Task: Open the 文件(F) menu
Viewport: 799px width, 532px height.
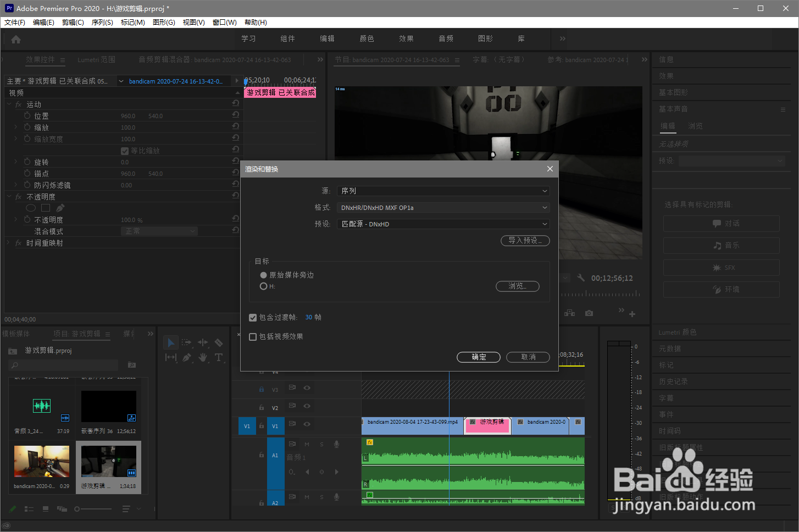Action: 15,23
